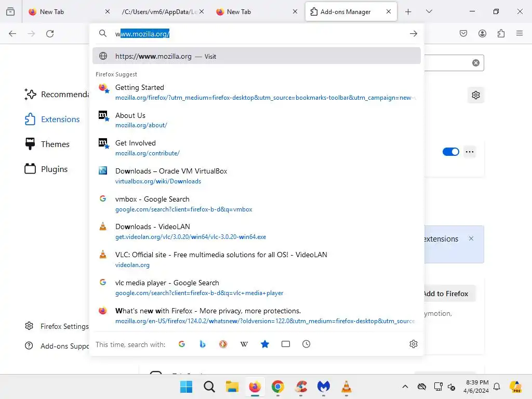532x399 pixels.
Task: Open the add-ons tools gear menu
Action: point(476,95)
